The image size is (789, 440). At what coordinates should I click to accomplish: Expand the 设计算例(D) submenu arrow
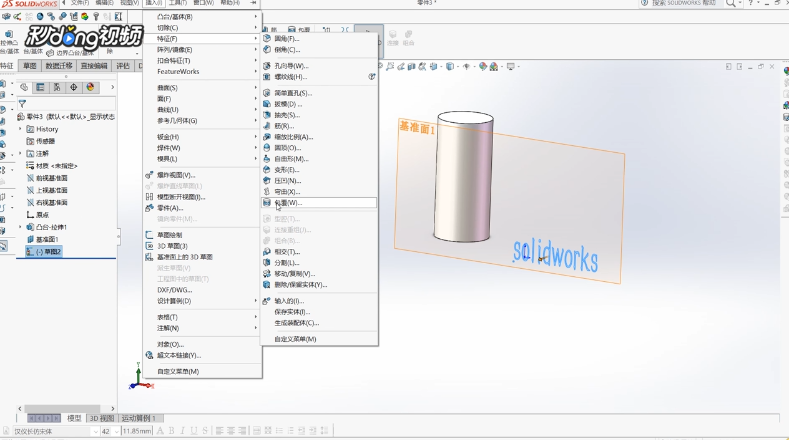256,301
